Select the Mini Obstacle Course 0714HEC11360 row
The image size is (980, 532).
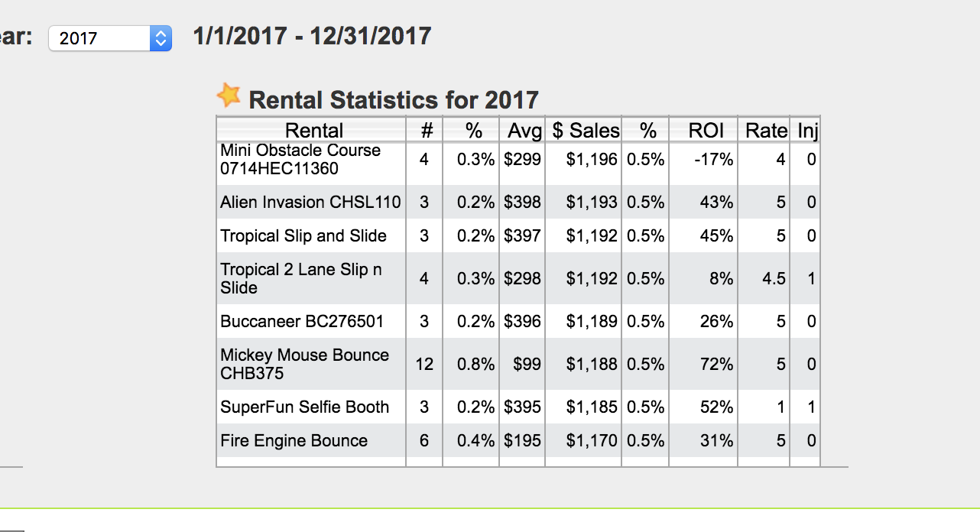(300, 160)
